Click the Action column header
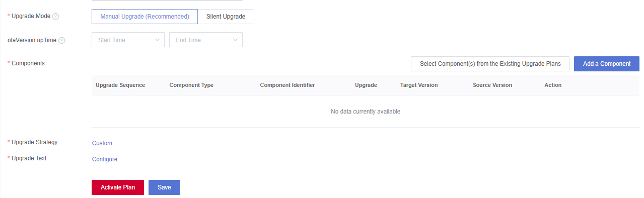 click(x=553, y=85)
